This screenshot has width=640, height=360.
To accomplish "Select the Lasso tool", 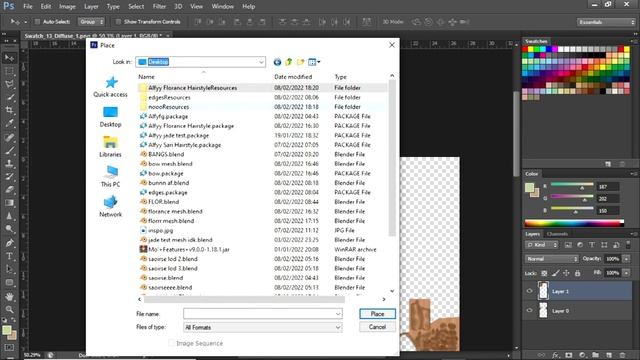I will (9, 84).
